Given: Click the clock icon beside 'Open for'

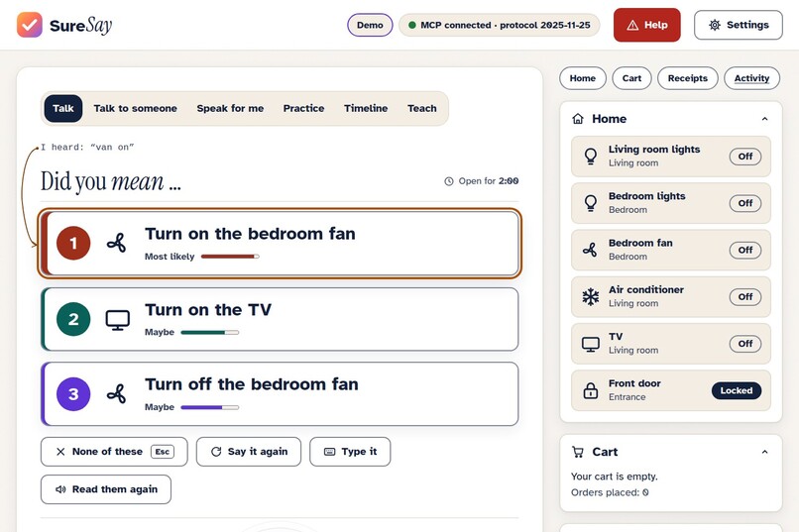Looking at the screenshot, I should (x=449, y=181).
